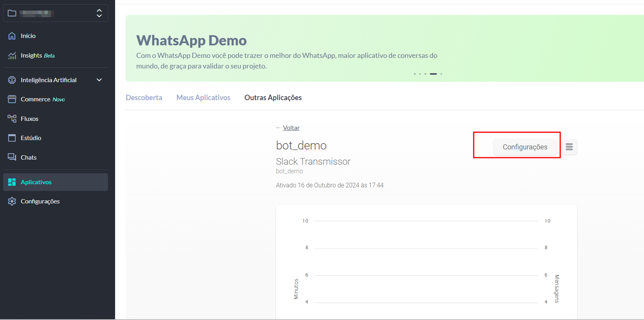644x320 pixels.
Task: Open the Estúdio window icon
Action: click(12, 138)
